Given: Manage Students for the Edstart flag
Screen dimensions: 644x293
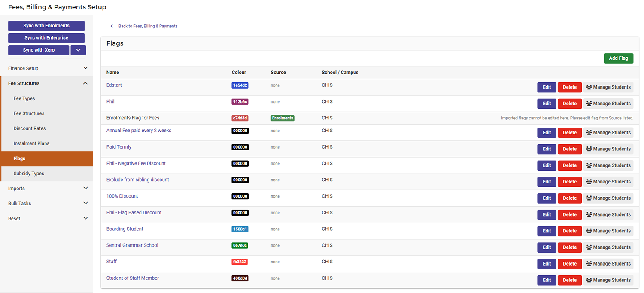Looking at the screenshot, I should click(608, 87).
